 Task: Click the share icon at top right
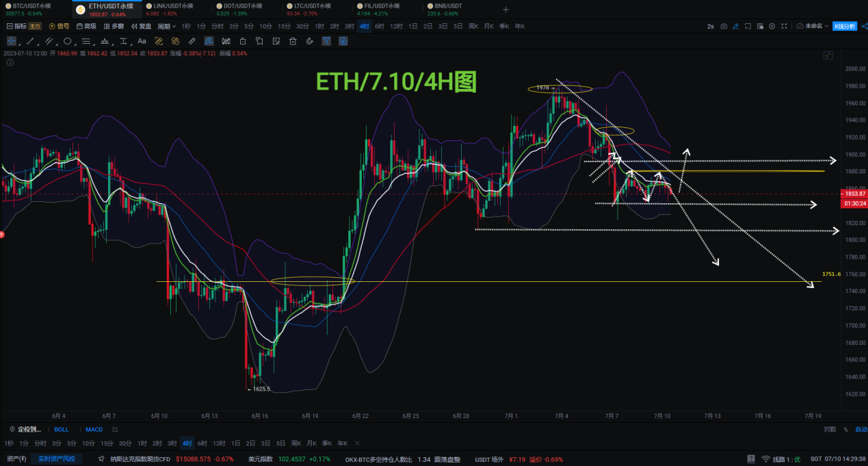coord(864,26)
